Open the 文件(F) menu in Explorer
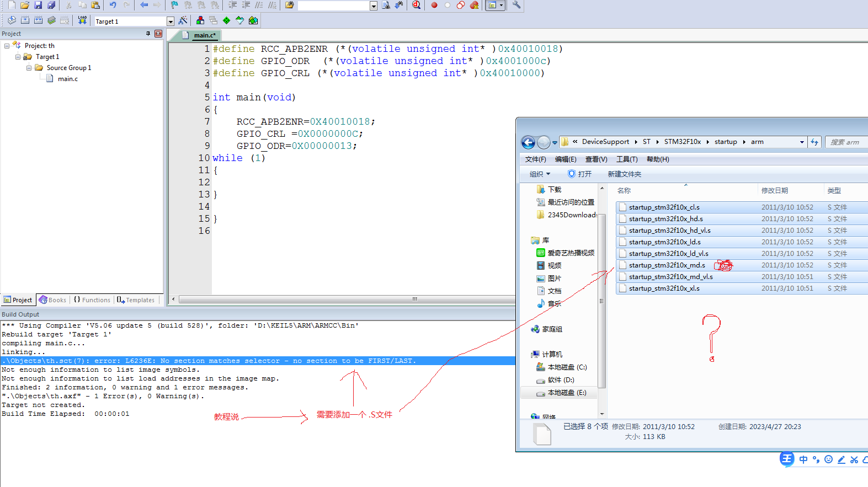This screenshot has height=487, width=868. (x=535, y=159)
